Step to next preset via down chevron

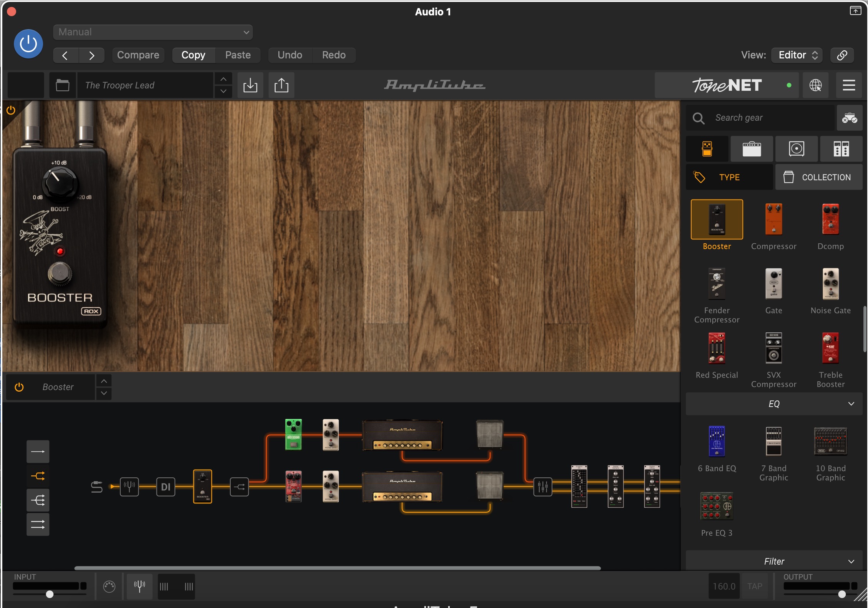click(x=223, y=91)
